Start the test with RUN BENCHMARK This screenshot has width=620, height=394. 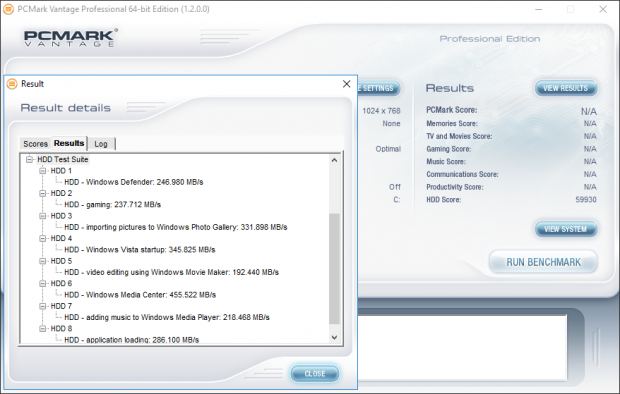(x=543, y=262)
